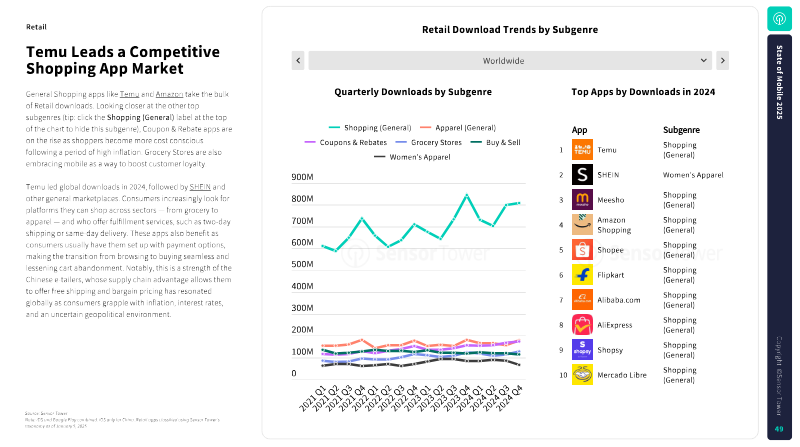Click the 900M axis label
Viewport: 800px width, 447px height.
coord(302,177)
